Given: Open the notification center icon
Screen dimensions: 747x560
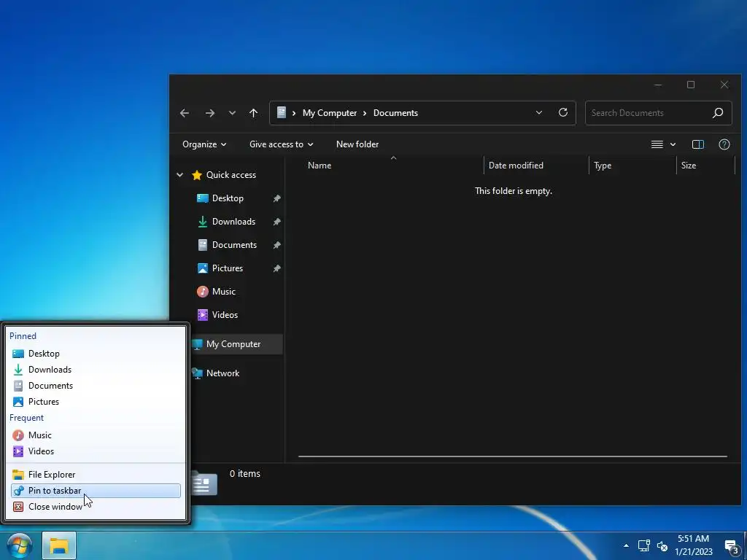Looking at the screenshot, I should [x=731, y=546].
